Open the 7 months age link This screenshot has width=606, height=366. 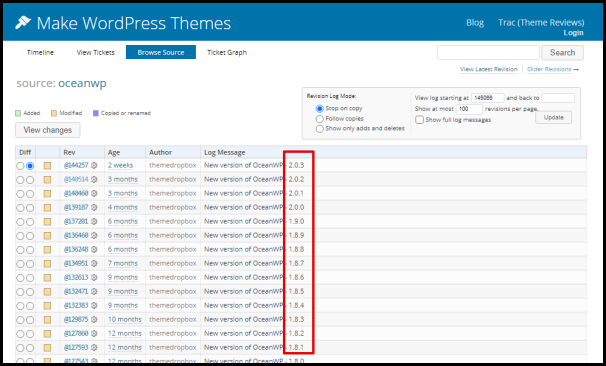click(x=123, y=264)
